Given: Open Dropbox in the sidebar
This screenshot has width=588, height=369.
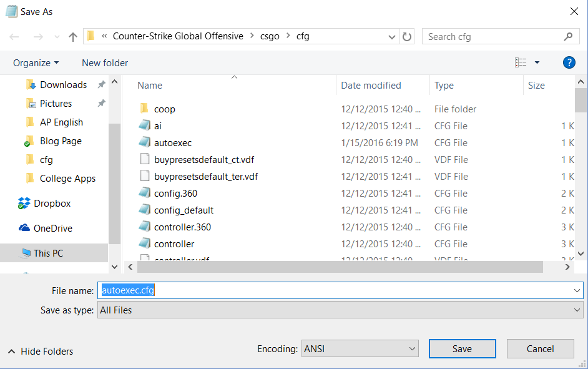Looking at the screenshot, I should point(52,204).
